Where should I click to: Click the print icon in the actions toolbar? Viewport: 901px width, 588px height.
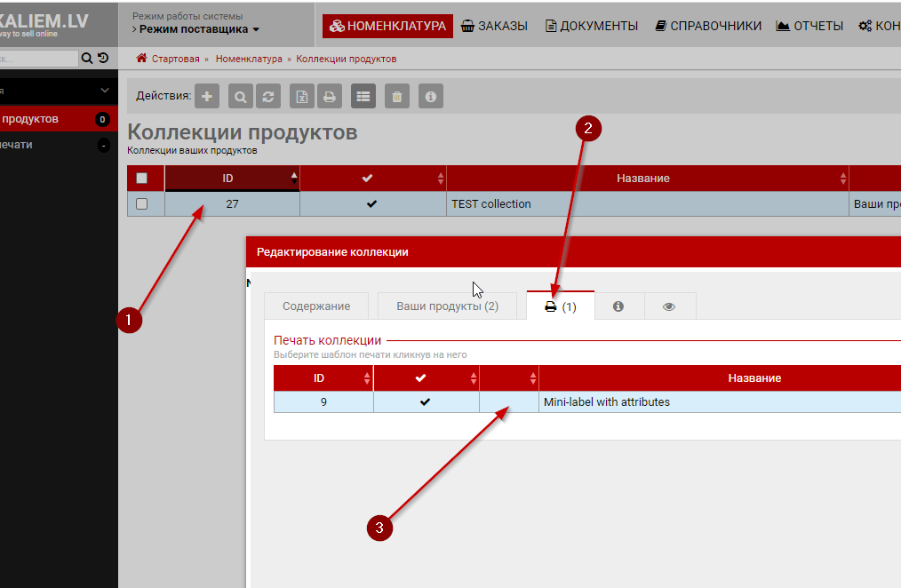point(329,96)
